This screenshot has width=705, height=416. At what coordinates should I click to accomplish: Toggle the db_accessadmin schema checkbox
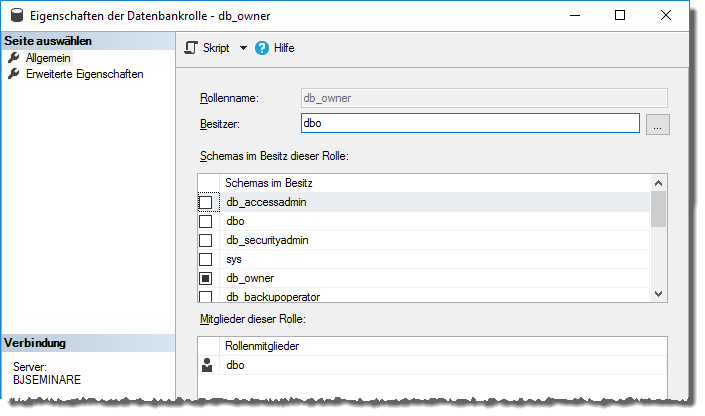click(x=206, y=202)
